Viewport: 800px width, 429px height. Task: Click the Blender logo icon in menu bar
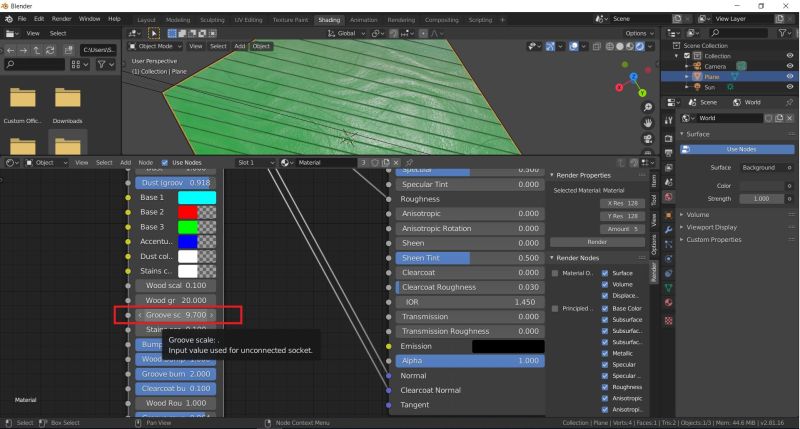[9, 19]
